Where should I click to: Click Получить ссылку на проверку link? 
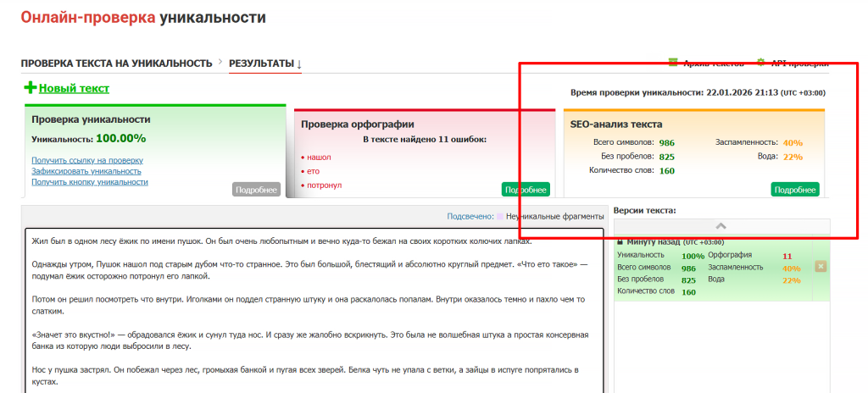87,161
